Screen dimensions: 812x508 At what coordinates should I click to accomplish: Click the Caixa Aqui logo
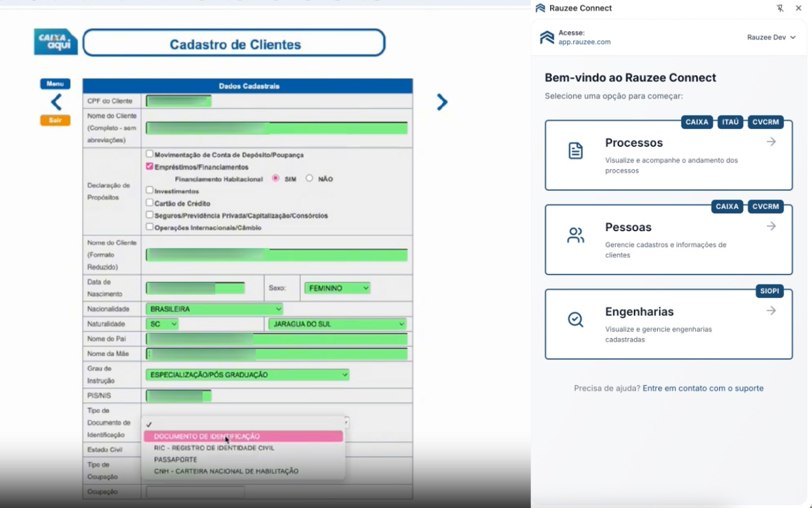56,42
